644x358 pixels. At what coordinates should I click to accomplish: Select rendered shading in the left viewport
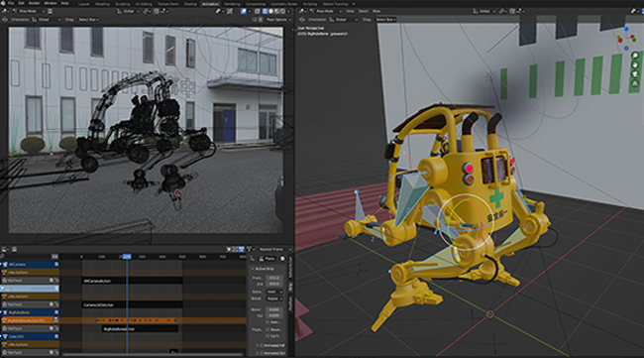click(282, 11)
